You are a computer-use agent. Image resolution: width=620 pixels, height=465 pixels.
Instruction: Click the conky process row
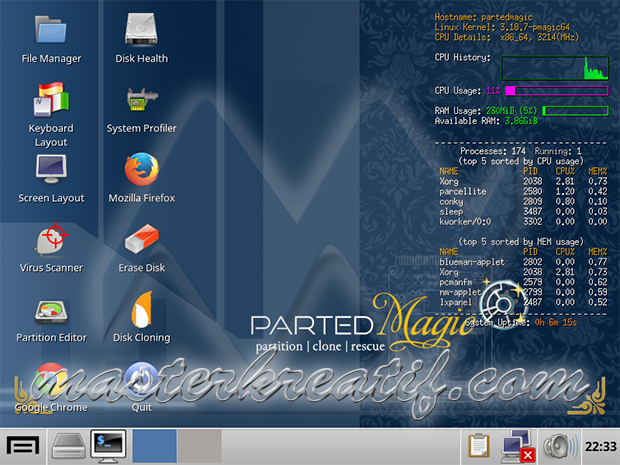tap(523, 202)
